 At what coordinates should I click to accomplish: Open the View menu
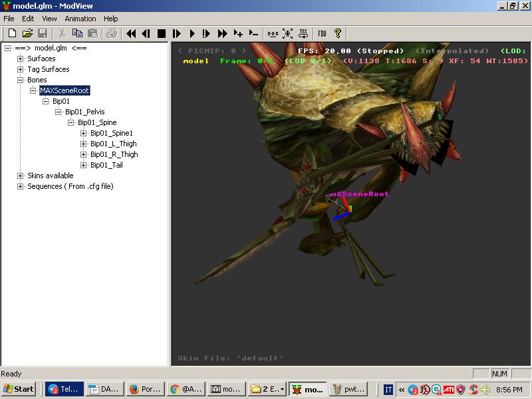coord(49,19)
